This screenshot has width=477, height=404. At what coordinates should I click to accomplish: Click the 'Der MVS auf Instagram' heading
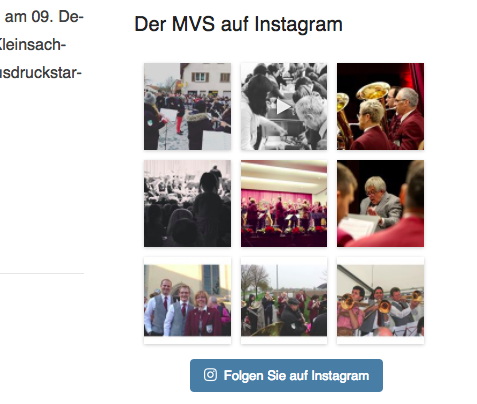coord(238,24)
